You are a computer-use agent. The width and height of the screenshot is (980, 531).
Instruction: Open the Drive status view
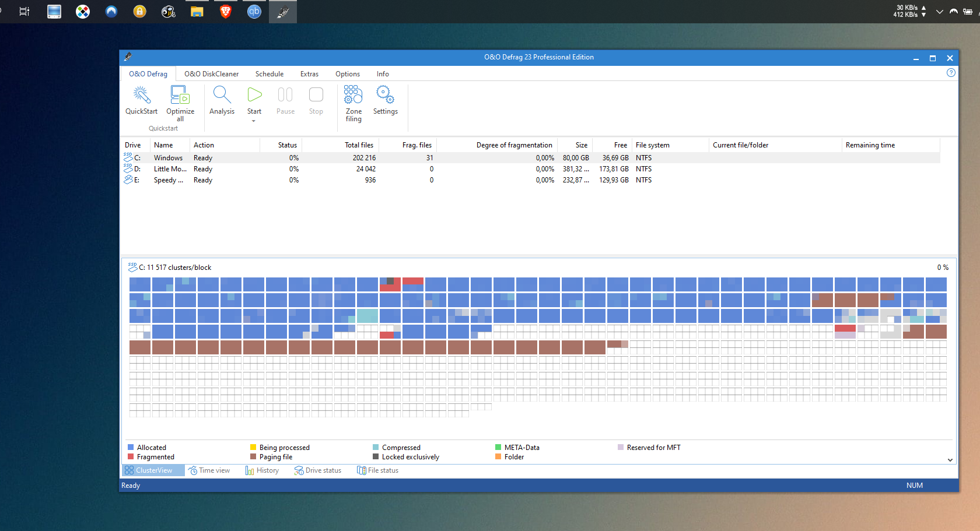click(318, 470)
